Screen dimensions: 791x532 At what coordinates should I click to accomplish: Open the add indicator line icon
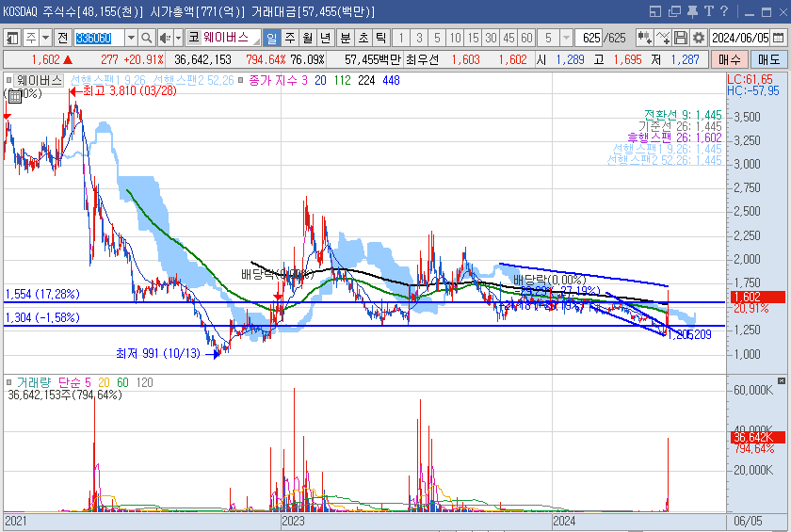point(662,38)
